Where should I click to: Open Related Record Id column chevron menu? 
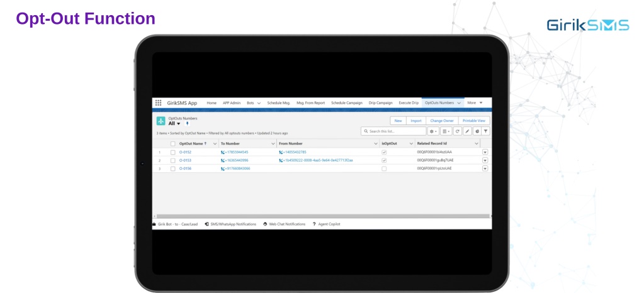(x=477, y=143)
